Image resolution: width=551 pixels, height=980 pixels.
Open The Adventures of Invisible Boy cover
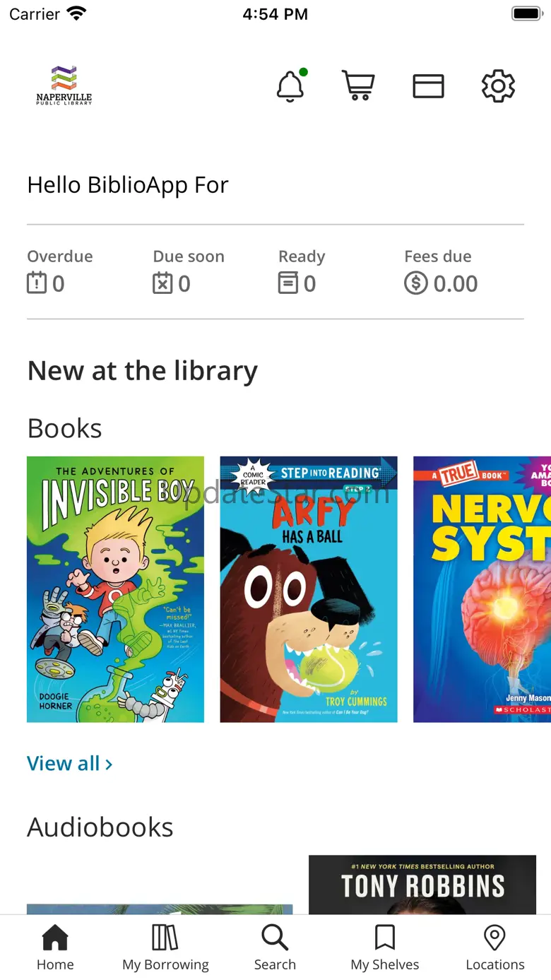115,589
